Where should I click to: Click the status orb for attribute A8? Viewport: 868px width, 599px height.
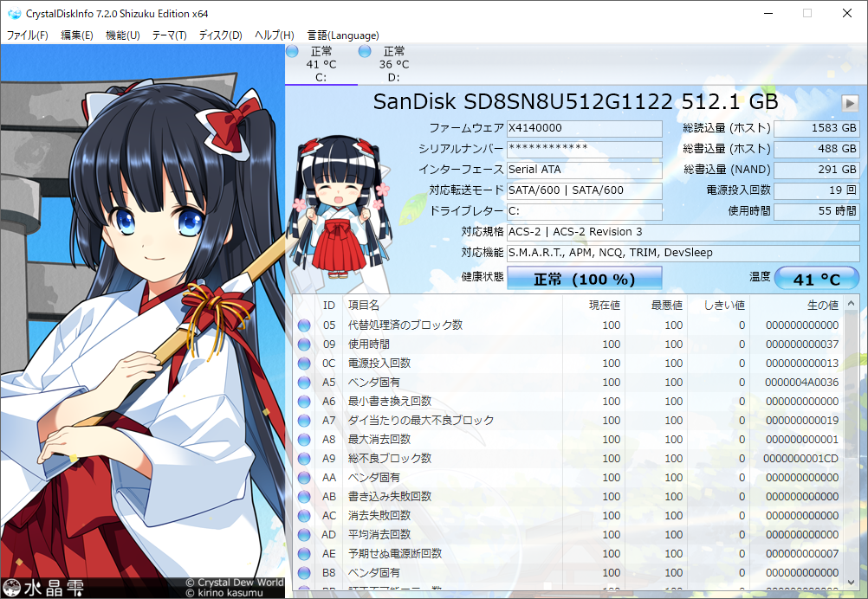pyautogui.click(x=304, y=440)
